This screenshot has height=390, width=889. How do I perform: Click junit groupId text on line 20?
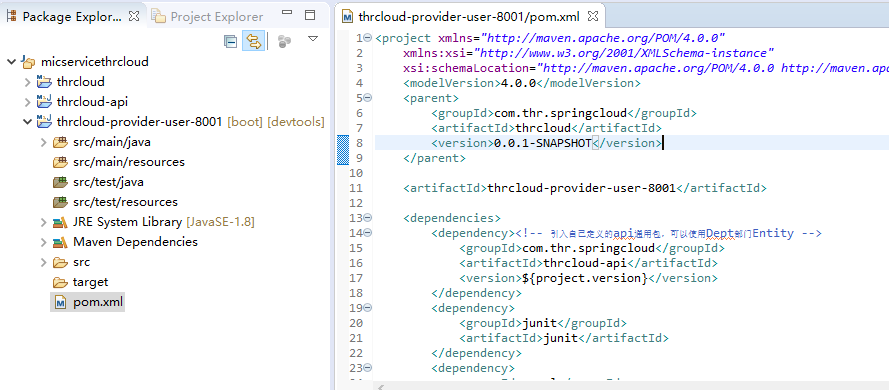pyautogui.click(x=539, y=324)
